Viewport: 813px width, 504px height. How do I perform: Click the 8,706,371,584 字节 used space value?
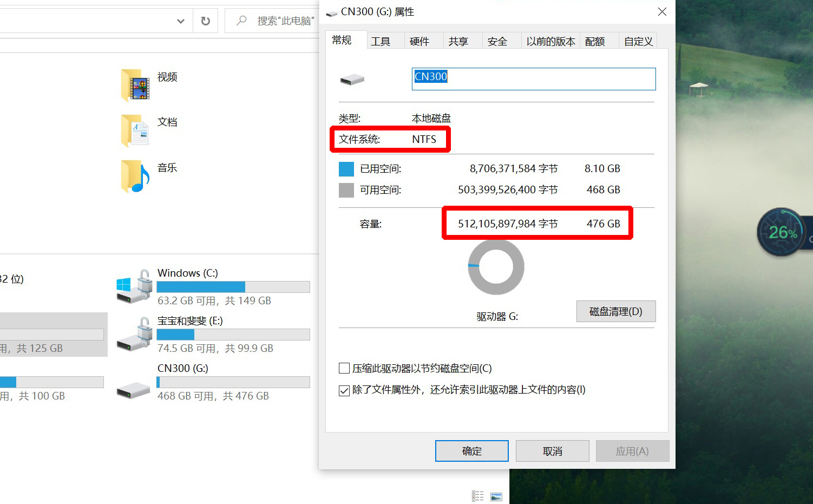(x=514, y=168)
